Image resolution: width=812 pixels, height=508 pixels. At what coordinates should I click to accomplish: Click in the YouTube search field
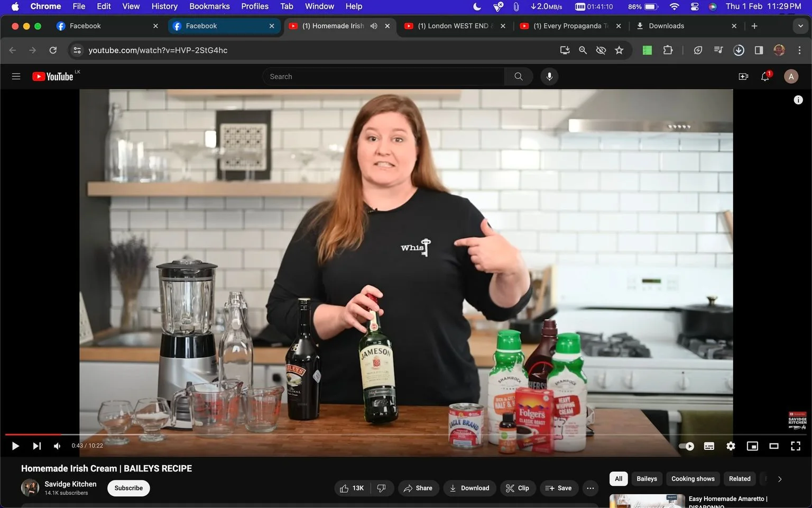(383, 77)
